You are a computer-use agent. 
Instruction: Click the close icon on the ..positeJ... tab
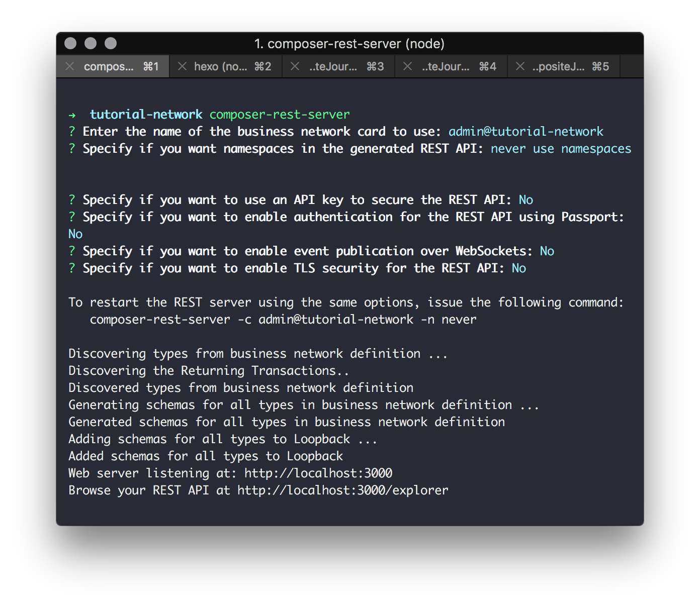tap(520, 66)
